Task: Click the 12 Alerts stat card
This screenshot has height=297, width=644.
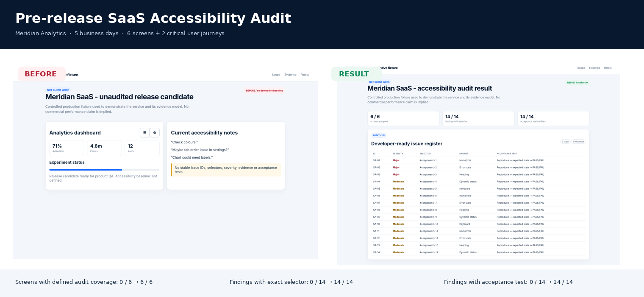Action: click(x=142, y=148)
